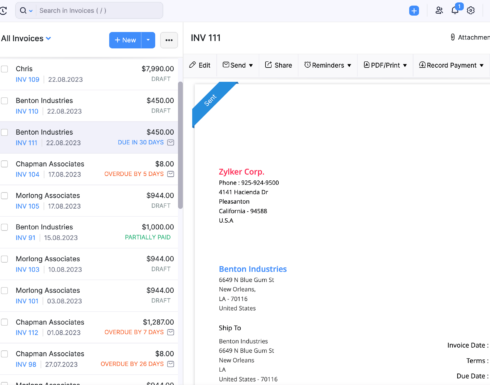Click the $7,990.00 amount
Viewport: 490px width, 385px height.
(x=158, y=69)
